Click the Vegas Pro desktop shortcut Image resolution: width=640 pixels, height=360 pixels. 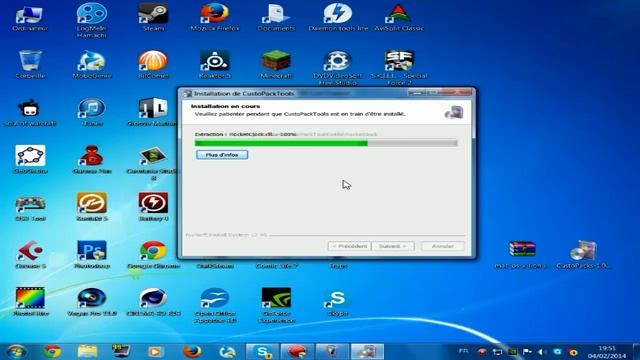(92, 302)
